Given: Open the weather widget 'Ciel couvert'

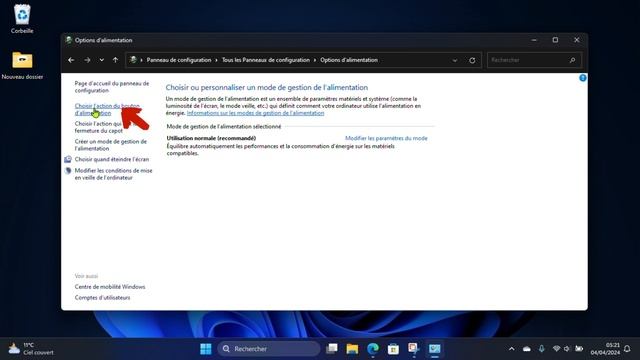Looking at the screenshot, I should (31, 349).
